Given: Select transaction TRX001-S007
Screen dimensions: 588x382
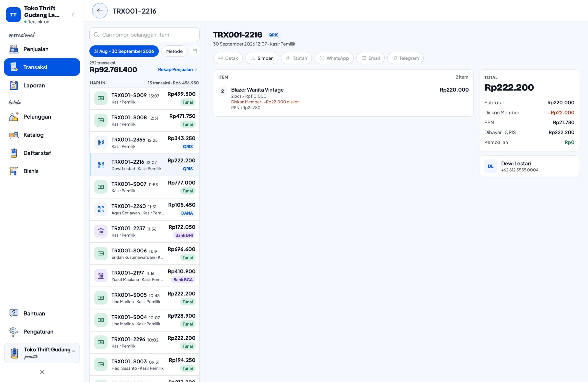Looking at the screenshot, I should (145, 187).
